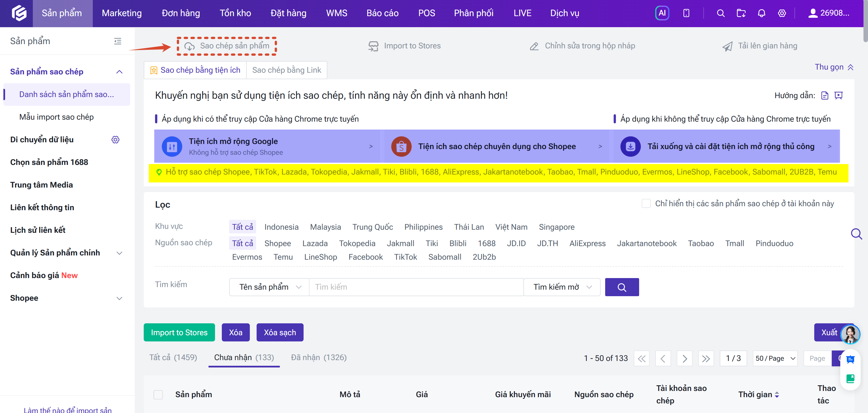Sort by Thời gian column arrows
Viewport: 868px width, 413px height.
(x=777, y=395)
